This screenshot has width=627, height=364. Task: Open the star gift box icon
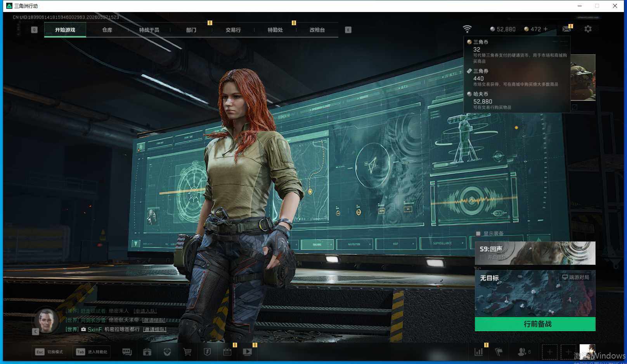pos(147,352)
